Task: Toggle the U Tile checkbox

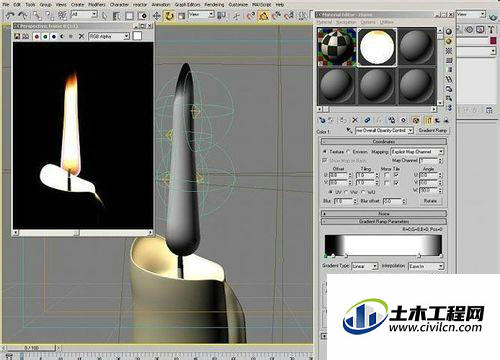Action: (396, 175)
